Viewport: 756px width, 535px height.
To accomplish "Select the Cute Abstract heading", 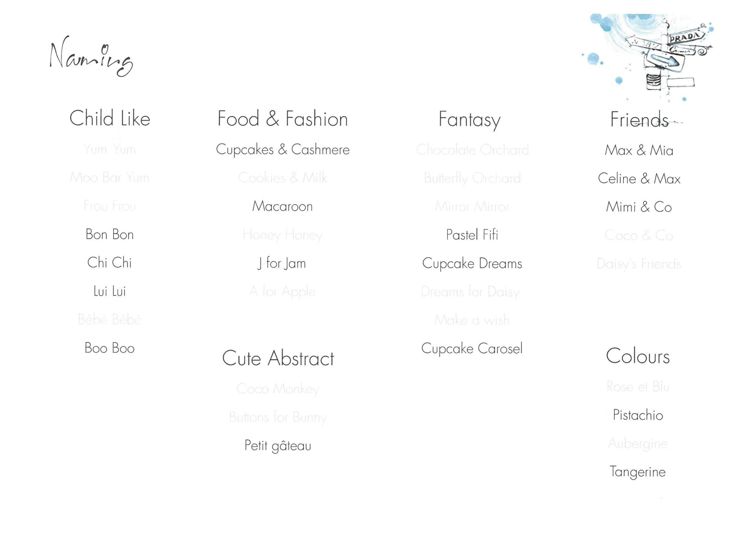I will tap(278, 358).
